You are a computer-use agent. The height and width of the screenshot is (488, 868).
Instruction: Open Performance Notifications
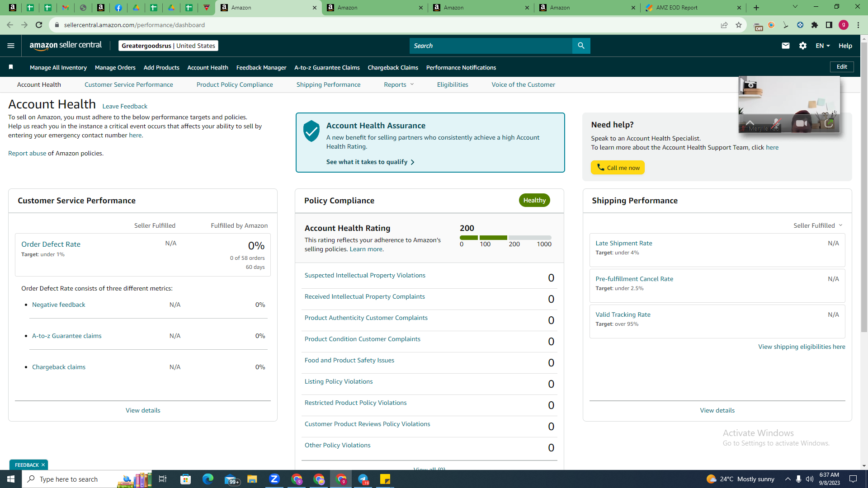[x=461, y=67]
